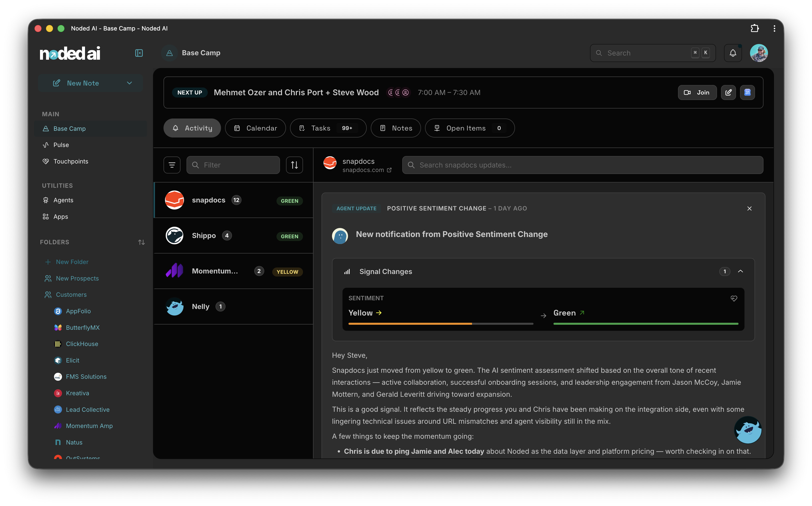Open the three-dot window menu

774,28
